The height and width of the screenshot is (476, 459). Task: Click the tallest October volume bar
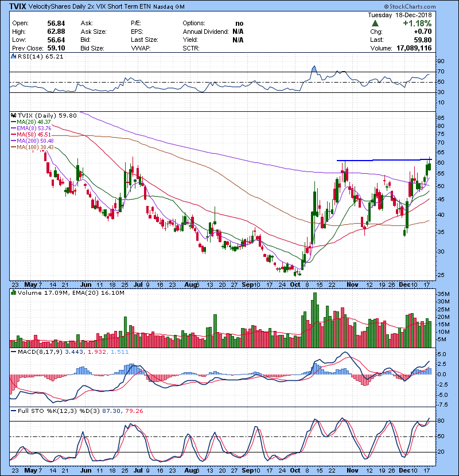pyautogui.click(x=315, y=320)
